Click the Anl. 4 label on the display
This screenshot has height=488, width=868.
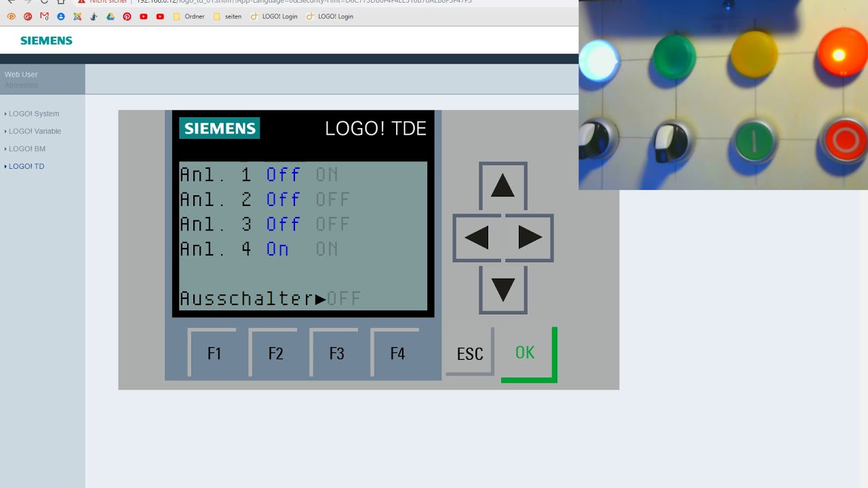click(215, 249)
